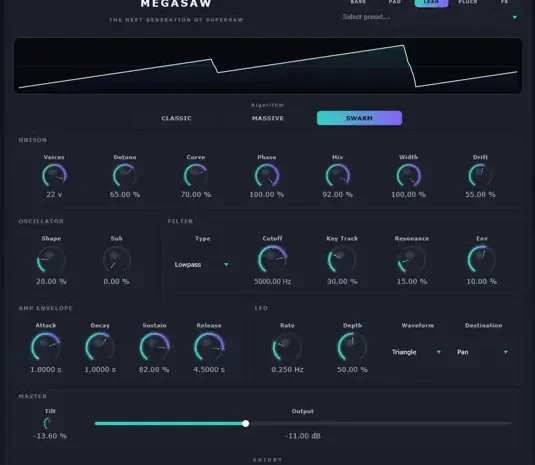Switch to the LEAD preset category
This screenshot has height=465, width=535.
tap(431, 2)
